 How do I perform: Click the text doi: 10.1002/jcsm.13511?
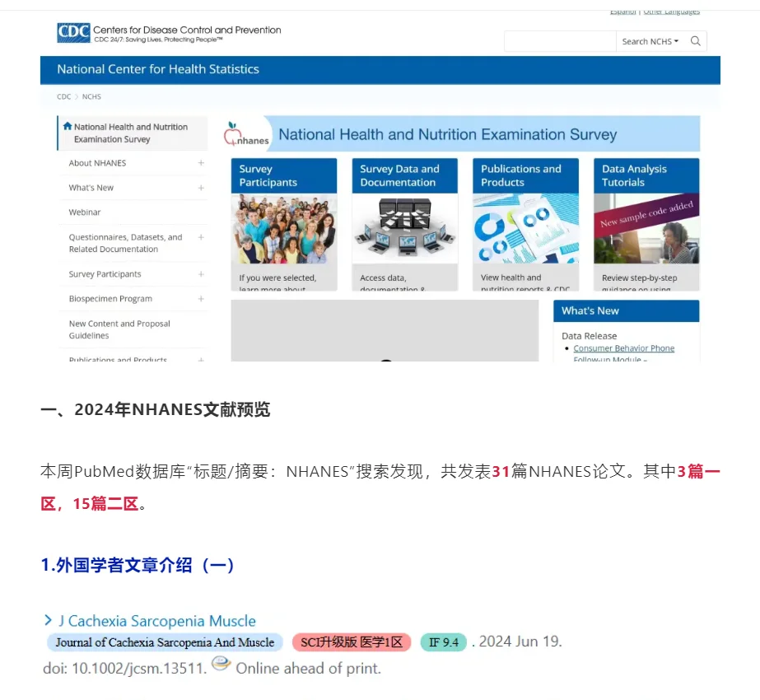[124, 669]
